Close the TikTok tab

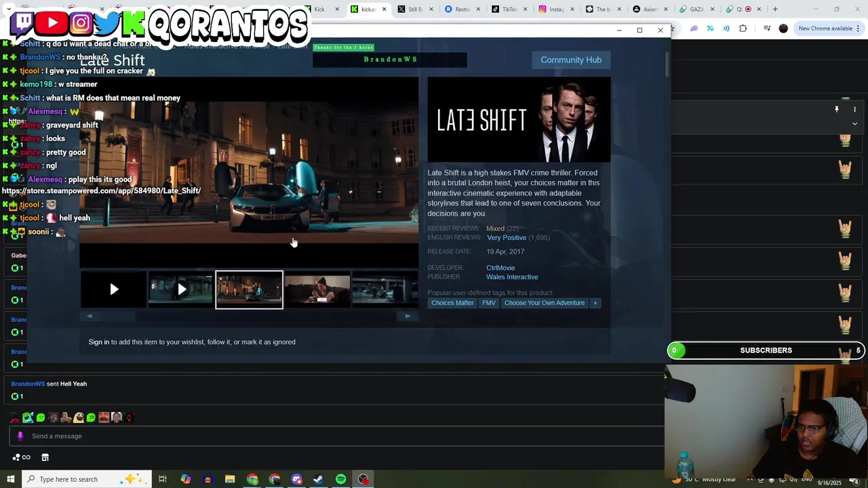526,9
